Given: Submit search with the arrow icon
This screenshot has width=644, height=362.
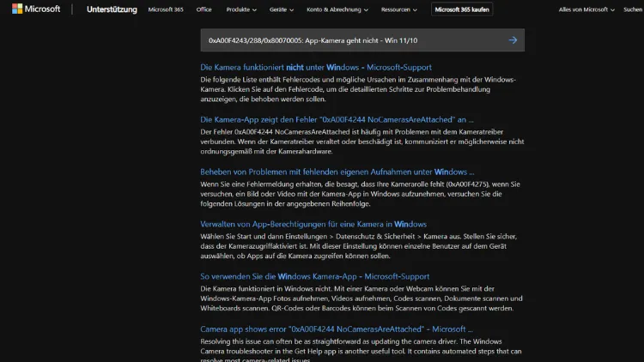Looking at the screenshot, I should click(513, 40).
